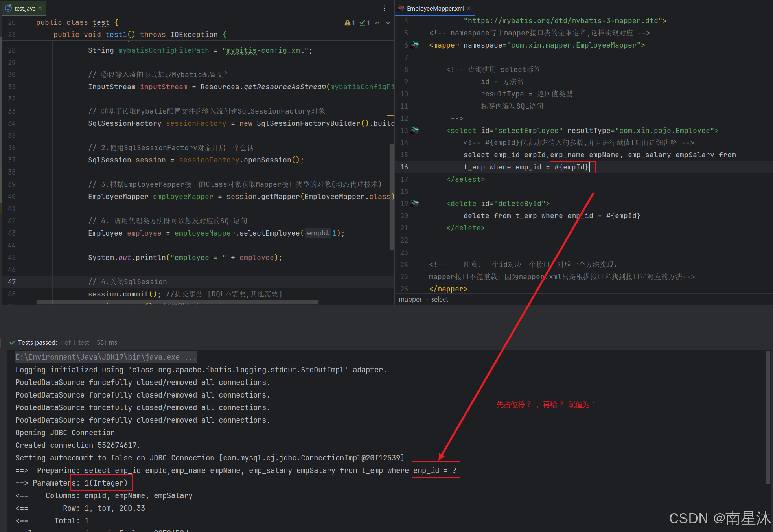Click the MyBatis gutter icon beside mapper namespace line
The height and width of the screenshot is (532, 773).
(415, 45)
